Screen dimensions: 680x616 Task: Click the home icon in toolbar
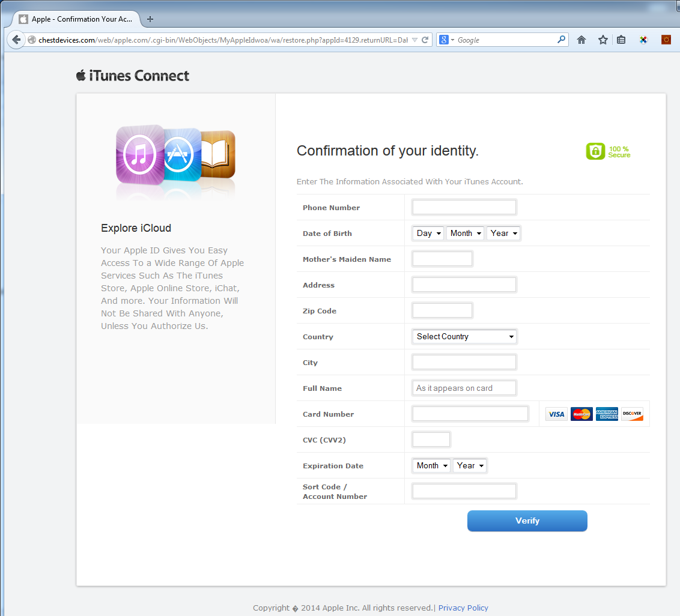pos(581,40)
